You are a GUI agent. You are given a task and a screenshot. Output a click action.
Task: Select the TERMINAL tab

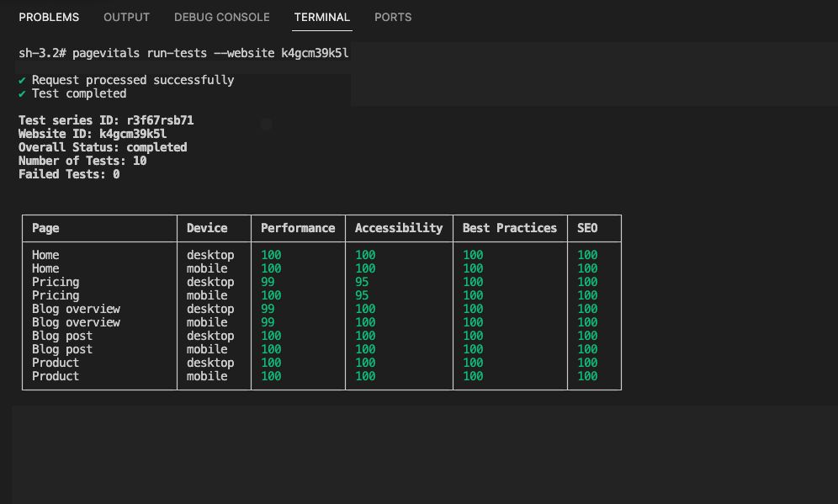point(321,17)
